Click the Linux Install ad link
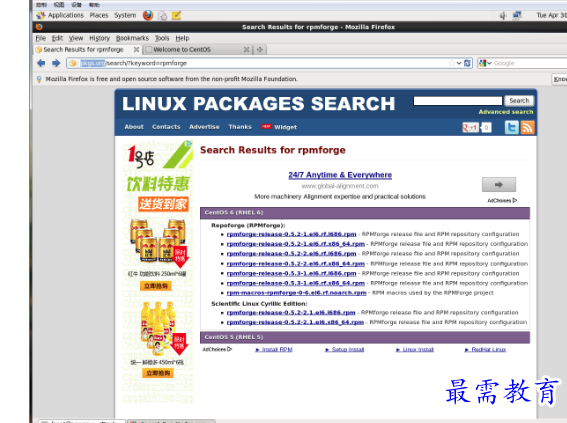Image resolution: width=567 pixels, height=423 pixels. (x=418, y=350)
